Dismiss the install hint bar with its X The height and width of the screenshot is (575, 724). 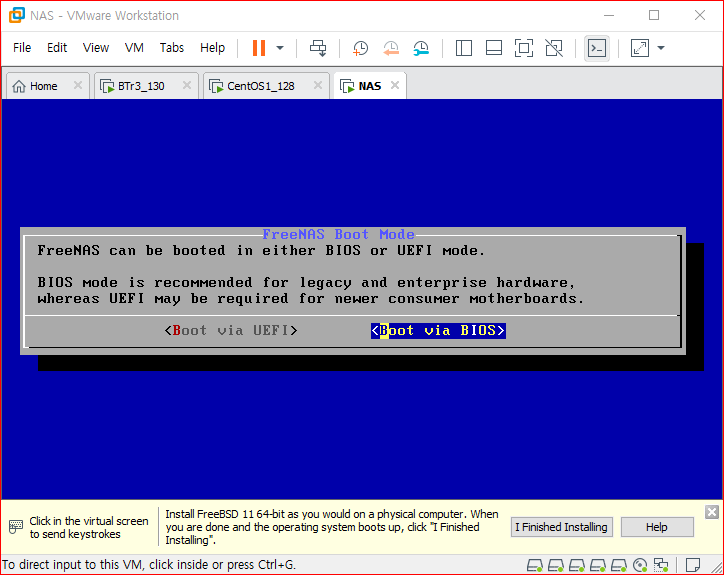(x=712, y=512)
